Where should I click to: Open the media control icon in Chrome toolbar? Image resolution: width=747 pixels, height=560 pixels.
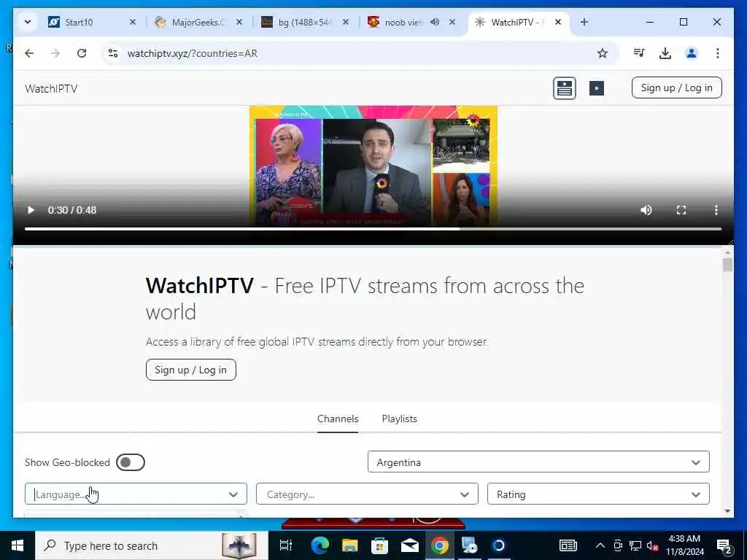click(639, 52)
